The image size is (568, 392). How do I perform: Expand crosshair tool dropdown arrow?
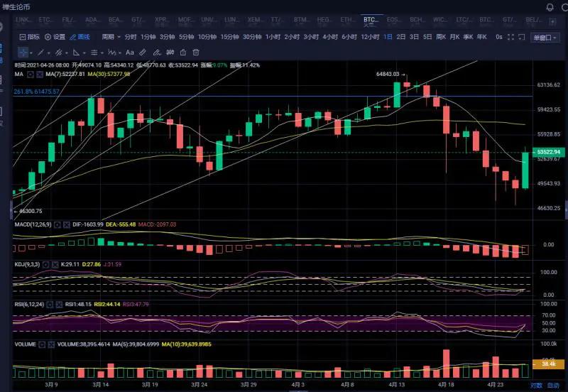point(31,53)
